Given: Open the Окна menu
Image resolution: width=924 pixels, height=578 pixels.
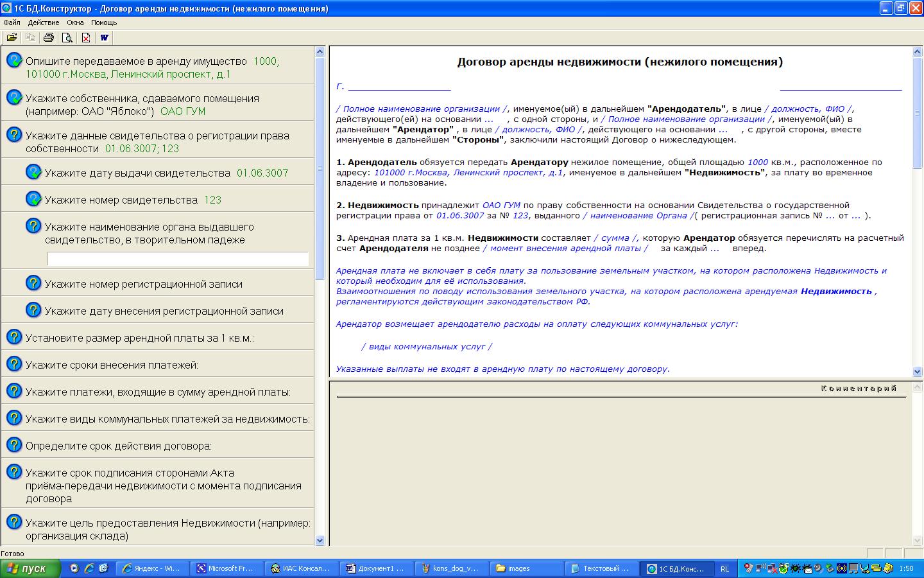Looking at the screenshot, I should (75, 22).
